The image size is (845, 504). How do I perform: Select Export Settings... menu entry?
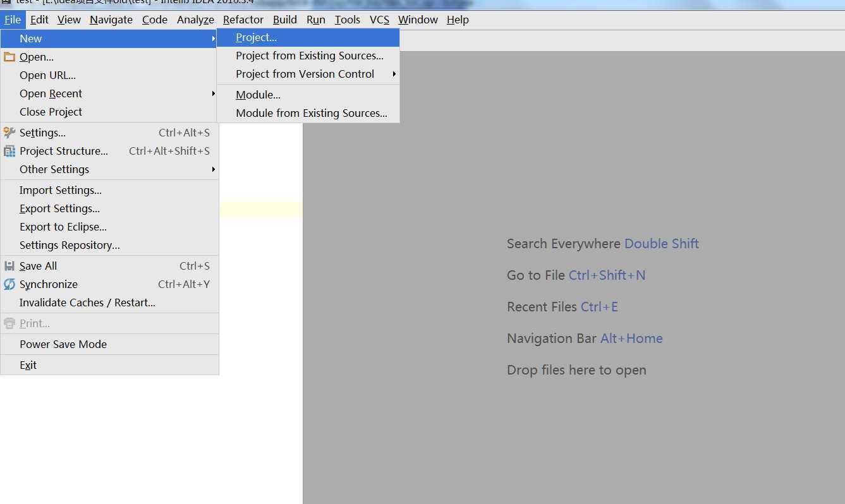(x=109, y=208)
